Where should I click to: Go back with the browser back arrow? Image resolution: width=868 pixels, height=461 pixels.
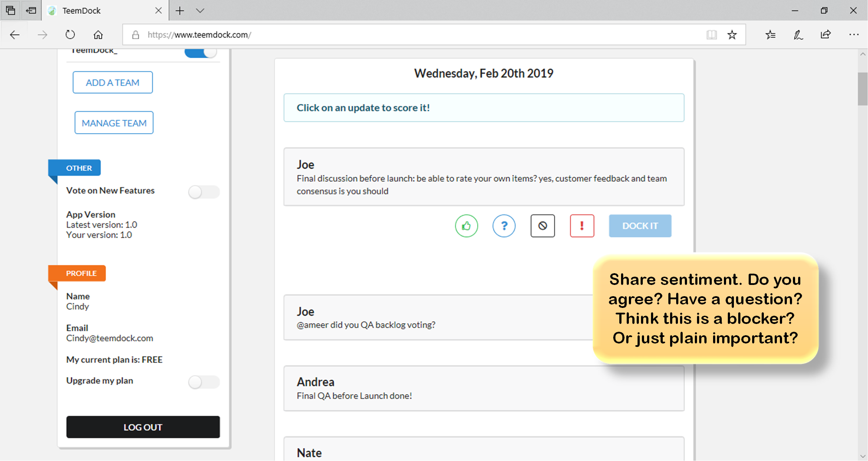point(15,35)
